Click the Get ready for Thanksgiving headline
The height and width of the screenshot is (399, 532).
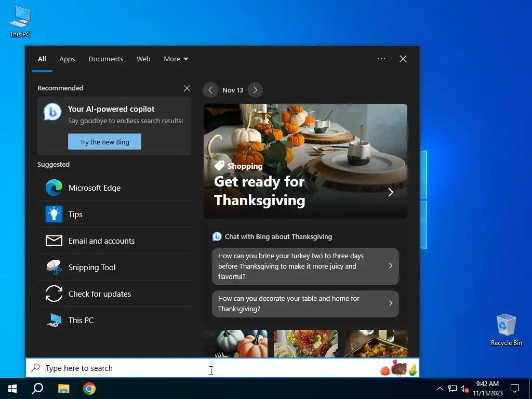260,191
